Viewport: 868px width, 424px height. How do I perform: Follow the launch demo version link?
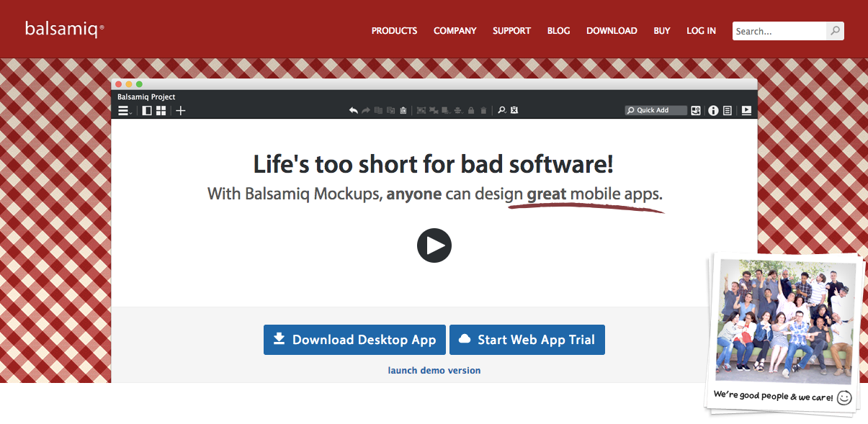(x=434, y=371)
